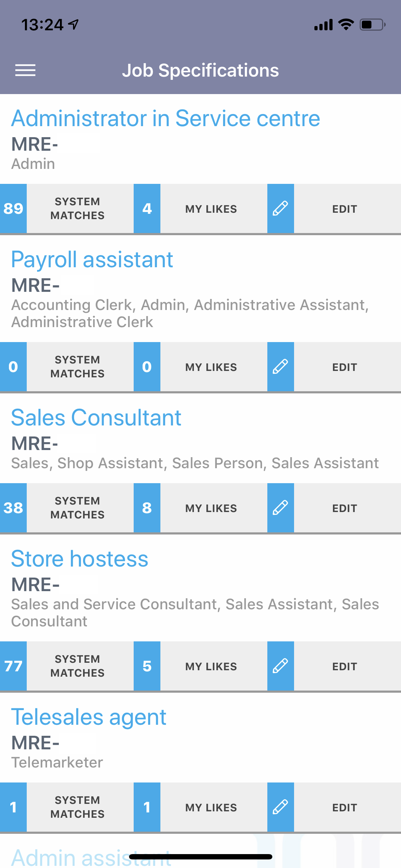
Task: View System Matches for Store hostess
Action: click(x=77, y=666)
